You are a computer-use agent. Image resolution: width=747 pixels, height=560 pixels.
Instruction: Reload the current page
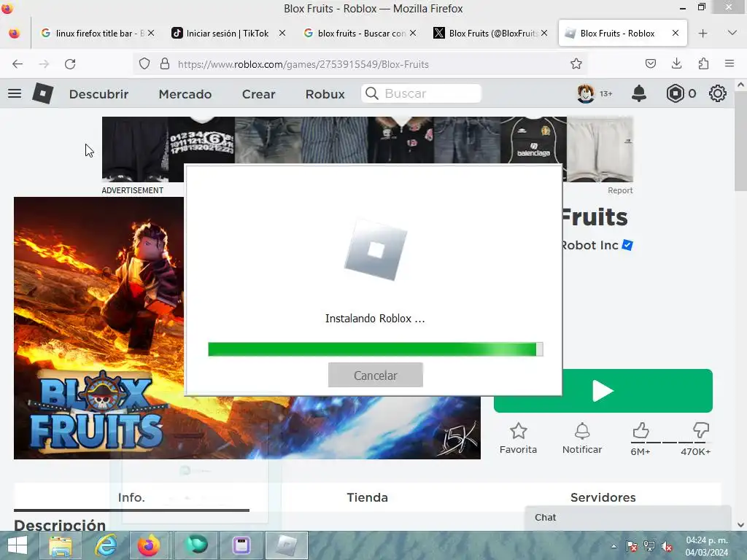[x=70, y=64]
